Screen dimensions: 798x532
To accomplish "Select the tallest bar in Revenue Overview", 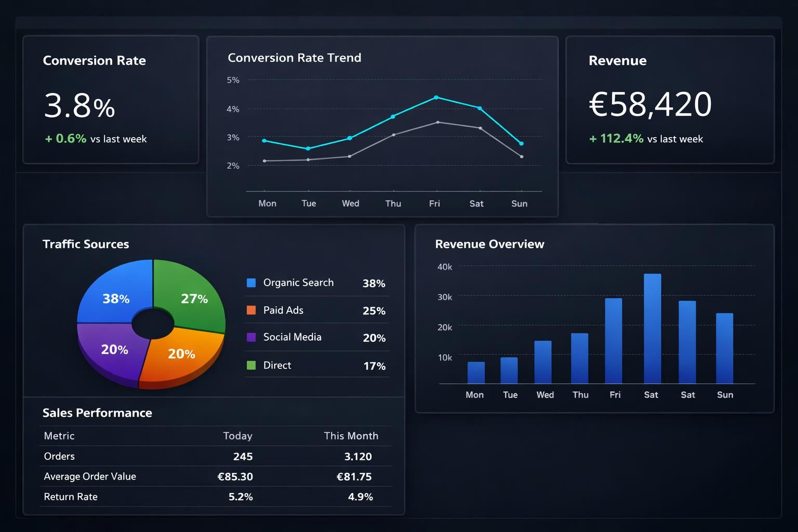I will point(651,327).
